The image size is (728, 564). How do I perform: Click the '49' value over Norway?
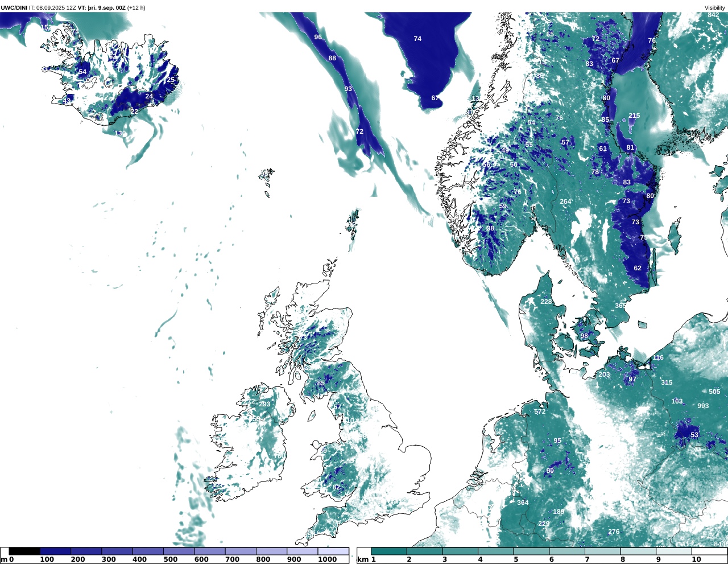click(x=505, y=150)
